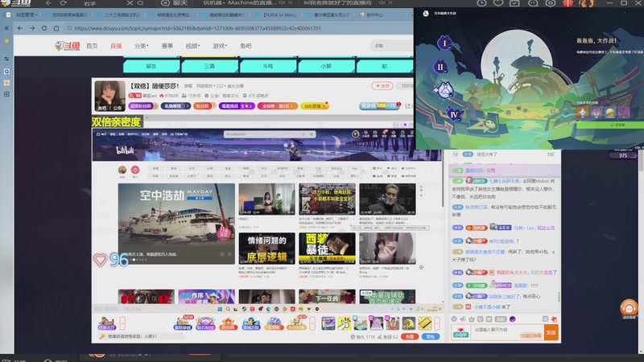Click the orange headset support icon
This screenshot has width=644, height=362.
click(629, 307)
